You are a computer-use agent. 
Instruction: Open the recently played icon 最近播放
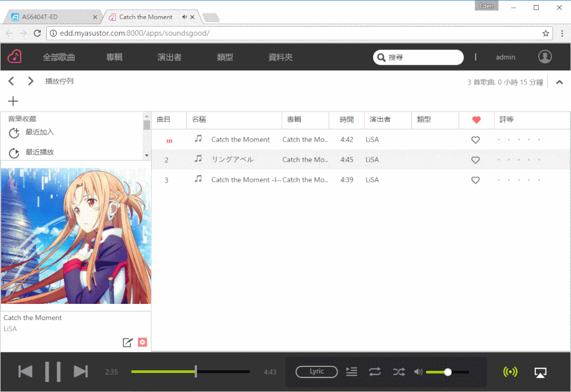(x=14, y=153)
